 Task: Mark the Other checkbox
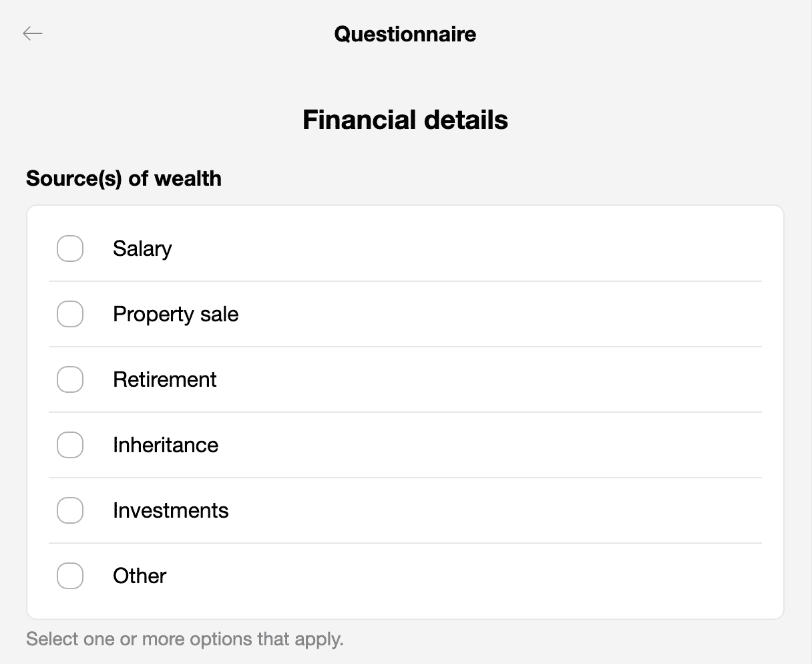(x=70, y=576)
